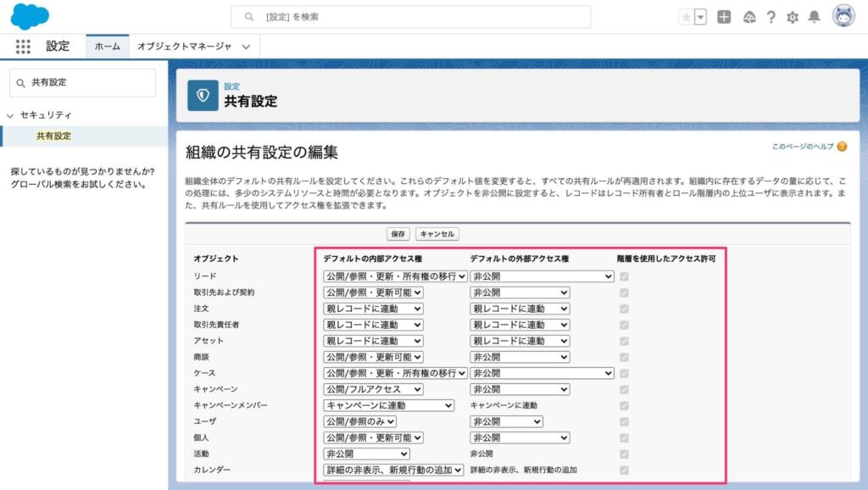Switch to the オブジェクトマネージャ tab
The height and width of the screenshot is (490, 868).
(x=184, y=47)
